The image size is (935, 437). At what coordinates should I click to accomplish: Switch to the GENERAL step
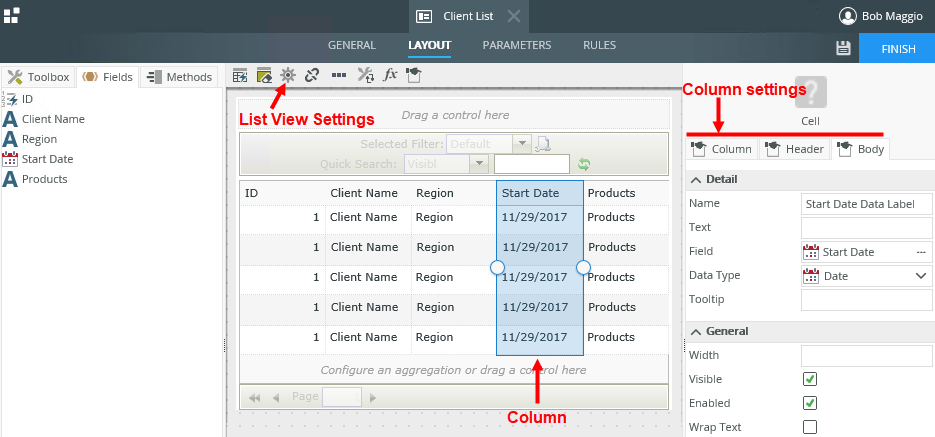(x=352, y=45)
